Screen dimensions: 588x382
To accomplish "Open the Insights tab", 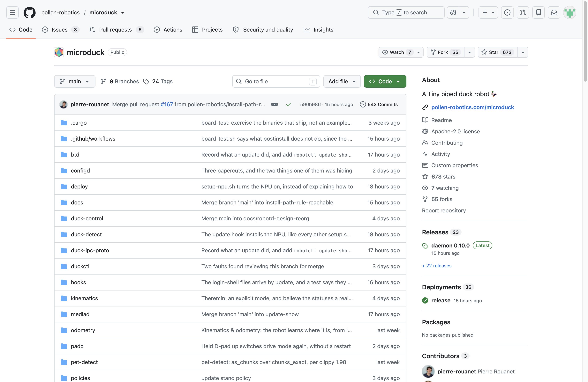I will click(x=319, y=30).
